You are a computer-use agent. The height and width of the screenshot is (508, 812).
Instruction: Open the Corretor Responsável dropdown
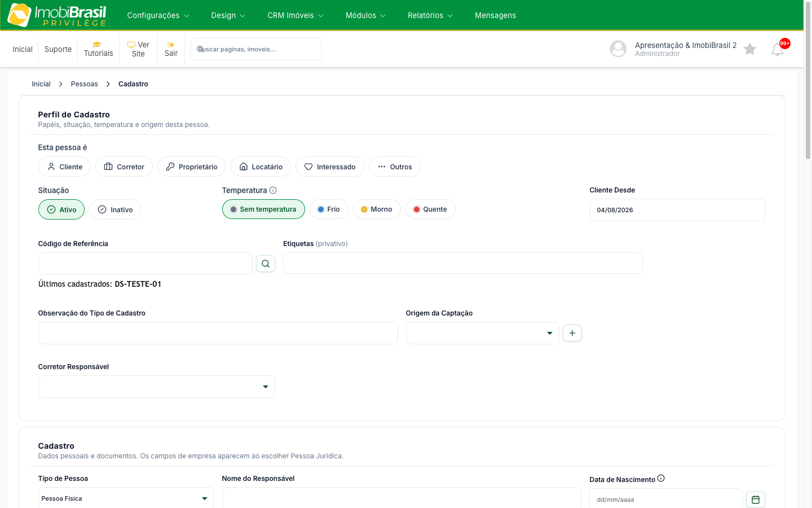[x=157, y=387]
